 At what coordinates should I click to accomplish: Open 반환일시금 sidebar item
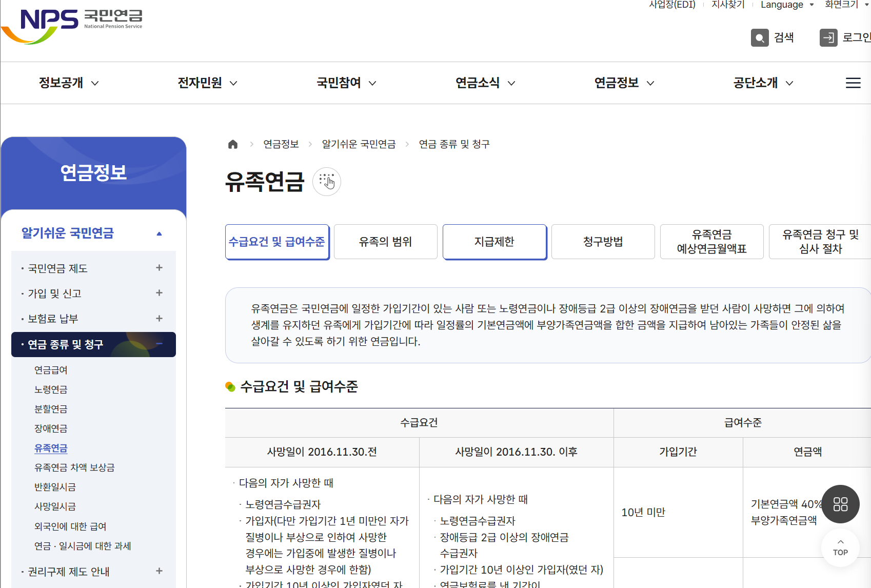tap(55, 487)
